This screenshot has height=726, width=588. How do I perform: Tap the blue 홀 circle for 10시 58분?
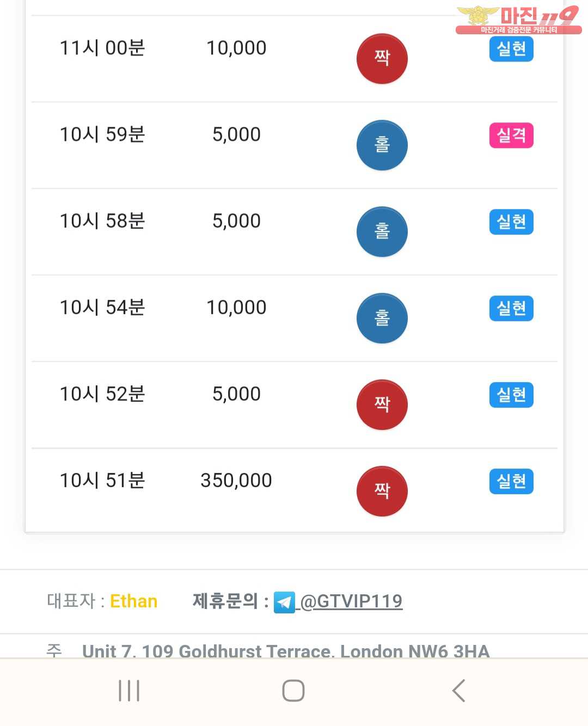(382, 231)
